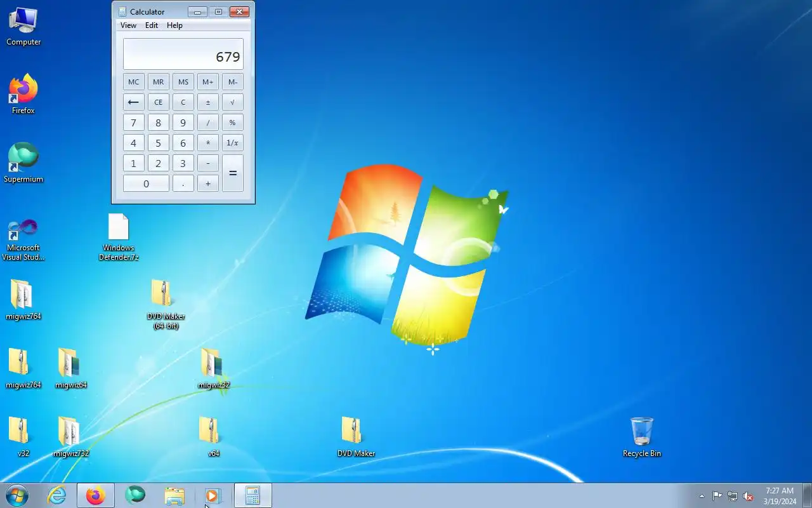Click the decimal point button

coord(183,184)
